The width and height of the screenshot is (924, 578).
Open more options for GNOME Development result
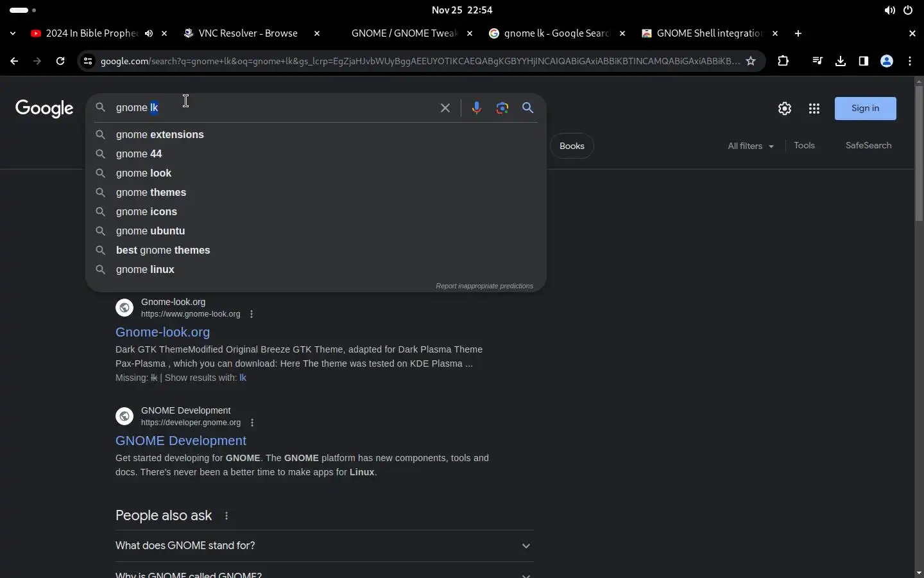click(x=252, y=423)
